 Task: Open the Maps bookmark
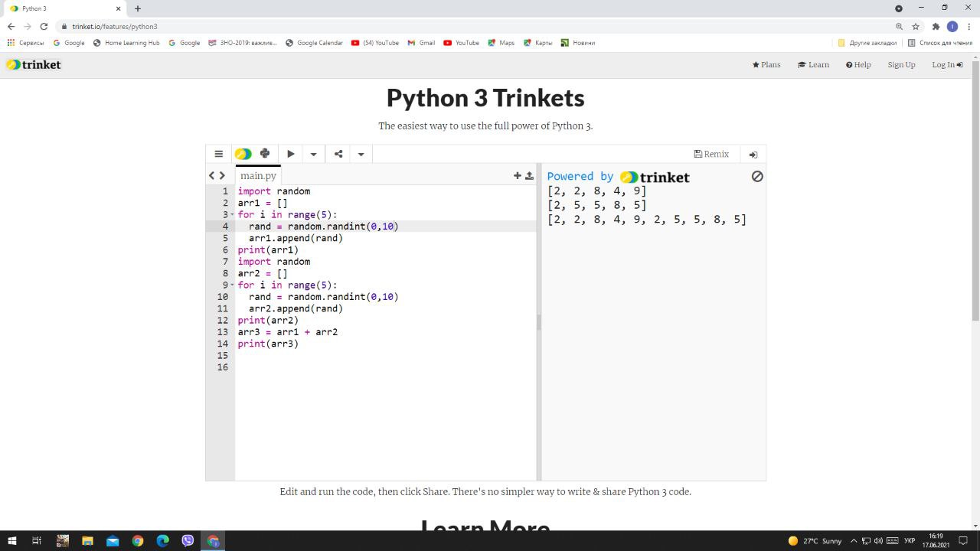[x=501, y=43]
